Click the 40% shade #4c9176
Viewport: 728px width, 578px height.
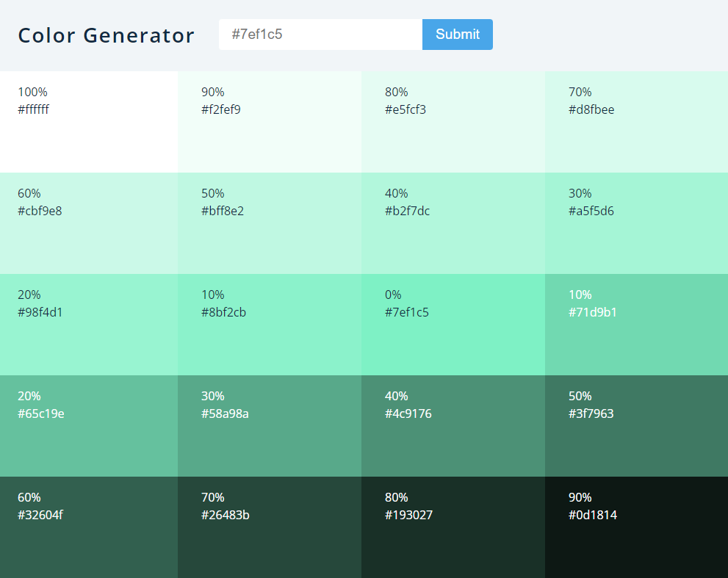tap(453, 425)
